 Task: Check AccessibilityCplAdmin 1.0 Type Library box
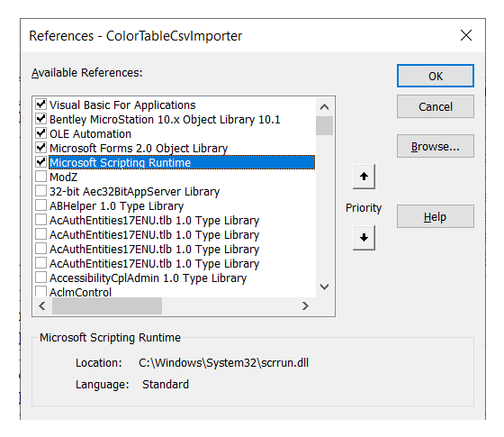point(40,278)
